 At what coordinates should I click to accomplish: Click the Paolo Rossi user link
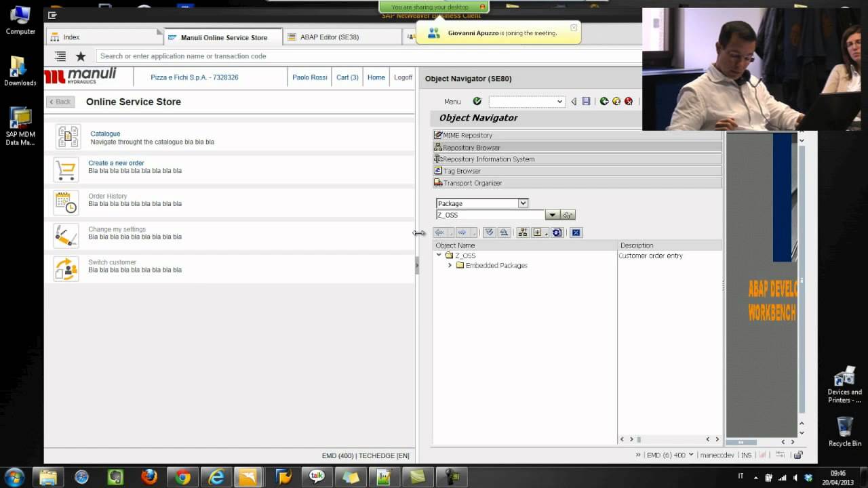(x=310, y=77)
